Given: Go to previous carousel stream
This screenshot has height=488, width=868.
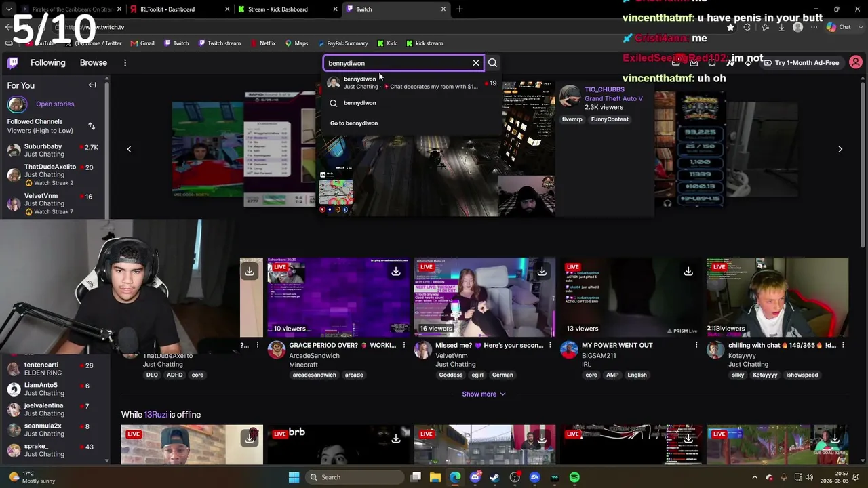Looking at the screenshot, I should pyautogui.click(x=129, y=149).
